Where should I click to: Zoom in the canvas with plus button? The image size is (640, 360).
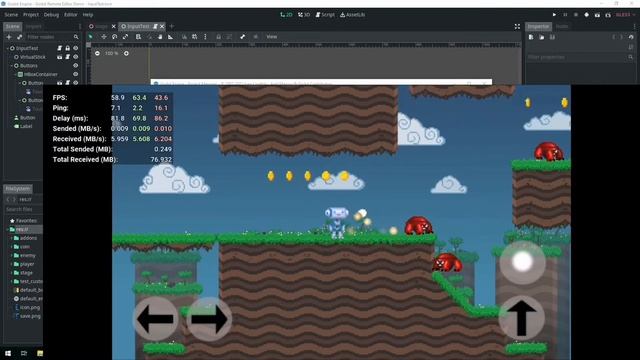(x=126, y=53)
